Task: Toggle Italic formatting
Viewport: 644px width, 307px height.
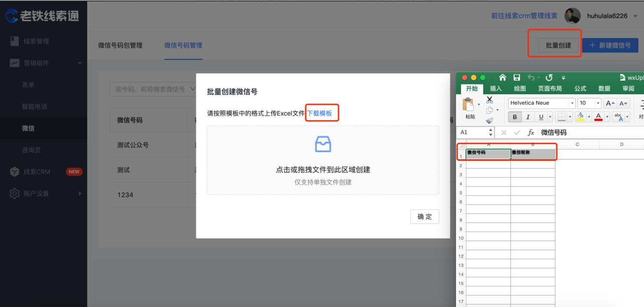Action: click(x=528, y=117)
